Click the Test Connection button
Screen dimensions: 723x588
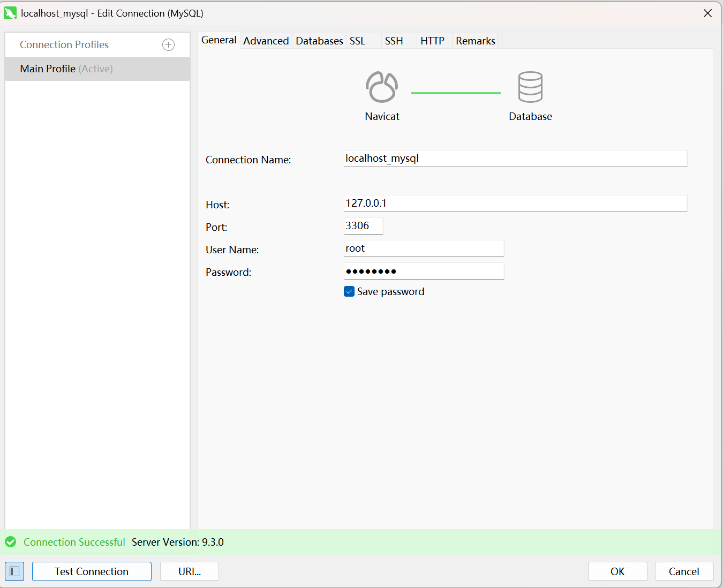[x=92, y=571]
